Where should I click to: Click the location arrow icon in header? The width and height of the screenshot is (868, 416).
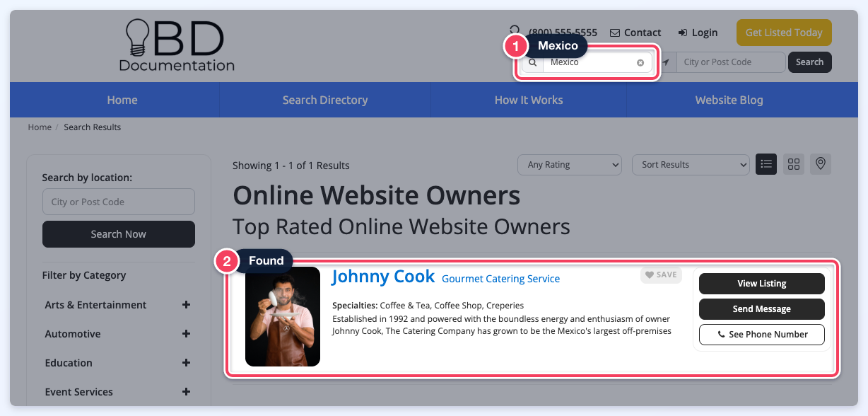pos(665,62)
